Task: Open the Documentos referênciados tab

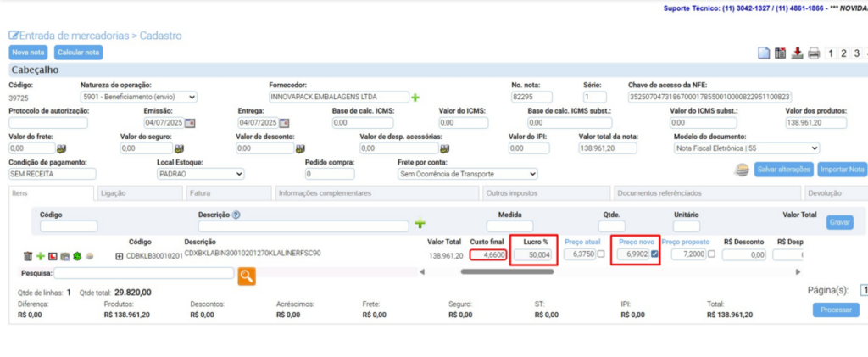Action: pyautogui.click(x=707, y=193)
